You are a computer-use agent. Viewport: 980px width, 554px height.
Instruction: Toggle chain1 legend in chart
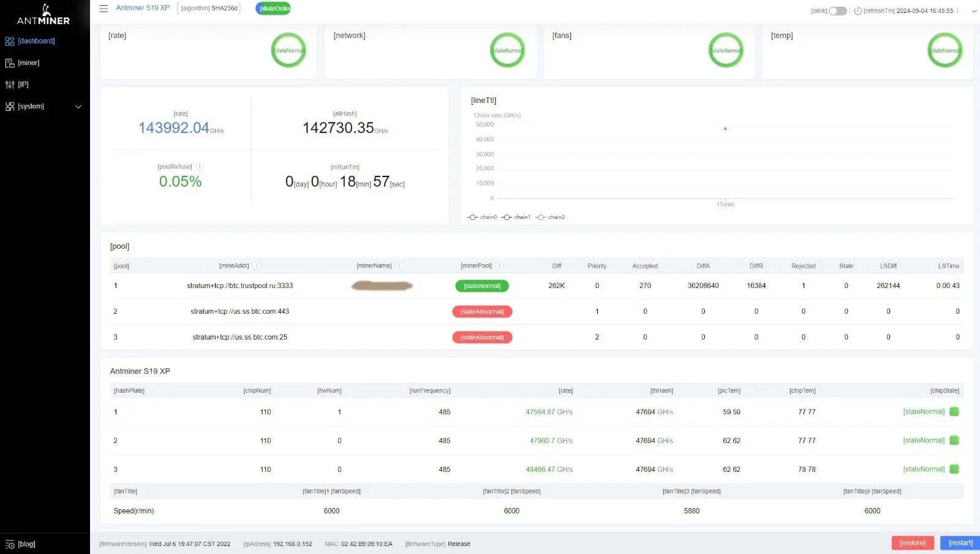click(x=516, y=217)
